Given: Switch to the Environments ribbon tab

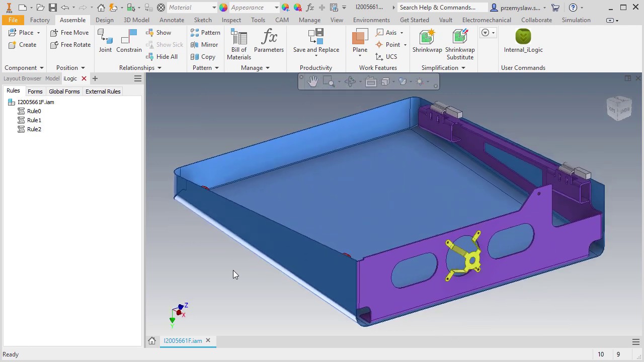Looking at the screenshot, I should (x=371, y=20).
